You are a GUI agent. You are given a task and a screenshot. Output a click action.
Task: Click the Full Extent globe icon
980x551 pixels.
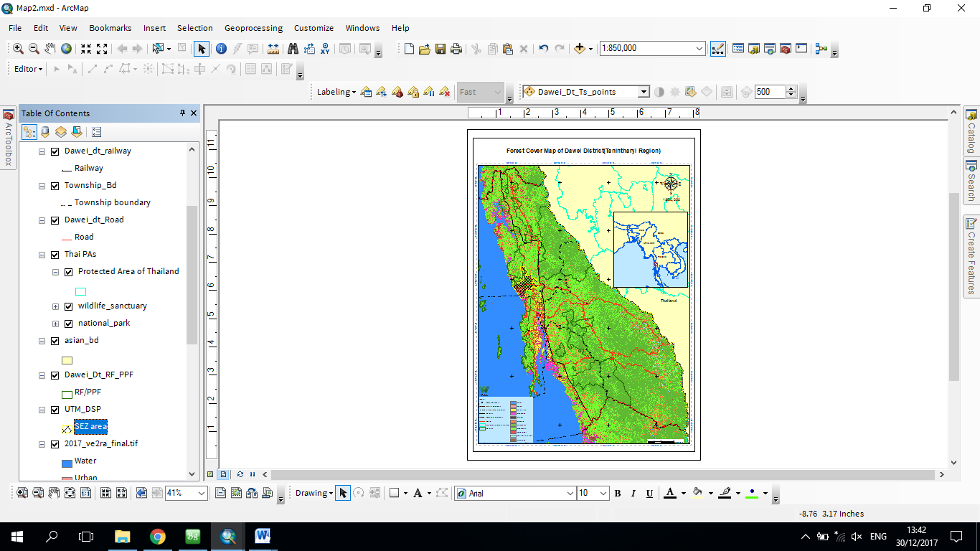[x=66, y=49]
